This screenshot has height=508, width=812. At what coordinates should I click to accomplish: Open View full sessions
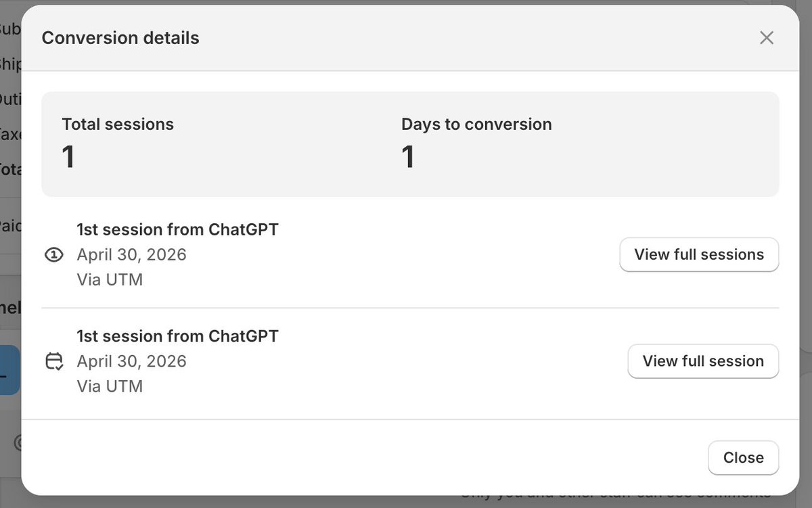point(699,254)
